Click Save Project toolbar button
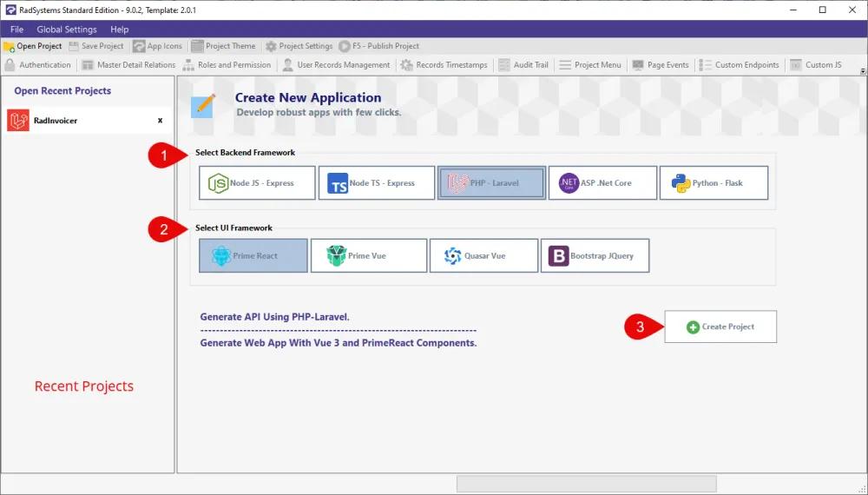The width and height of the screenshot is (868, 495). 96,46
